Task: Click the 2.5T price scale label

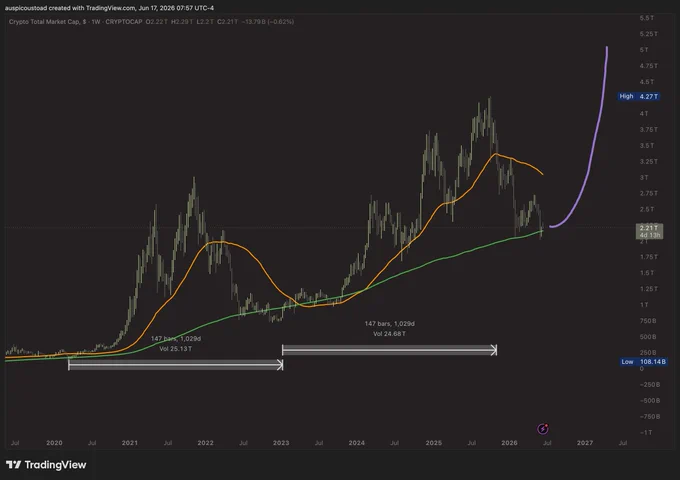Action: [647, 209]
